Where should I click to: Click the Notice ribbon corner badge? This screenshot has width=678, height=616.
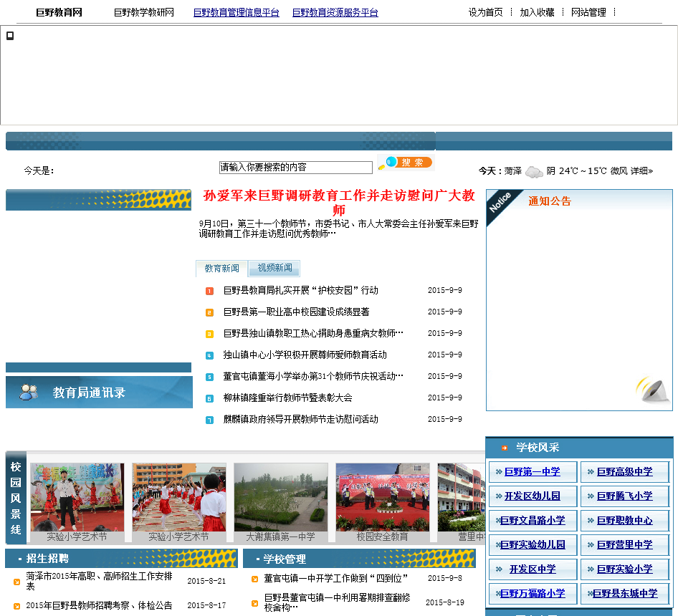(502, 205)
